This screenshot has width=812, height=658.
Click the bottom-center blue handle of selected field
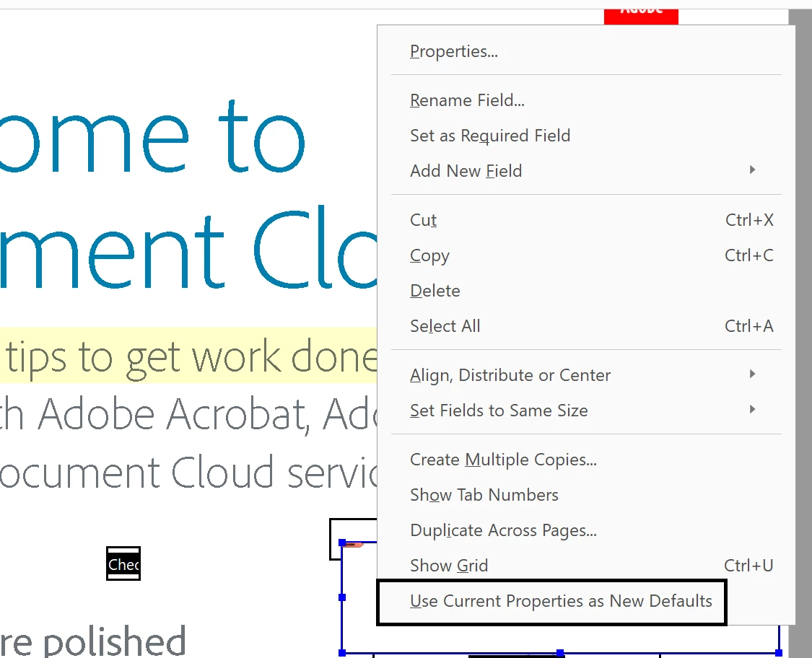click(560, 654)
